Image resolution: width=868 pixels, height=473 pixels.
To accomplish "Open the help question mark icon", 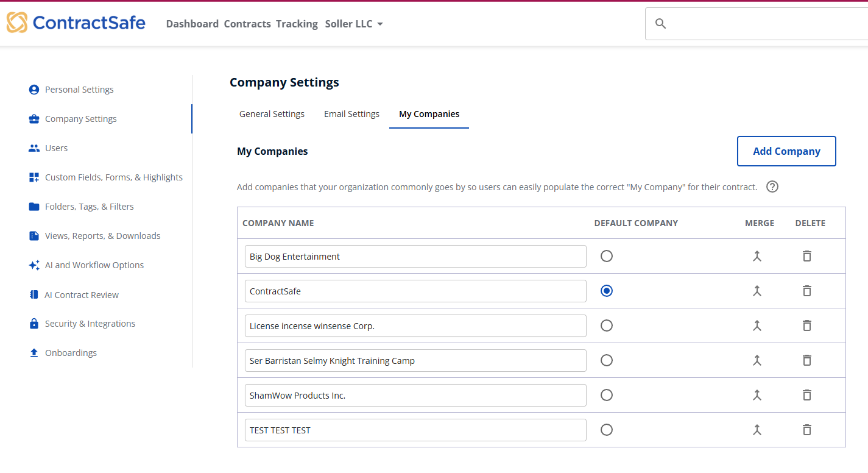I will [x=772, y=187].
